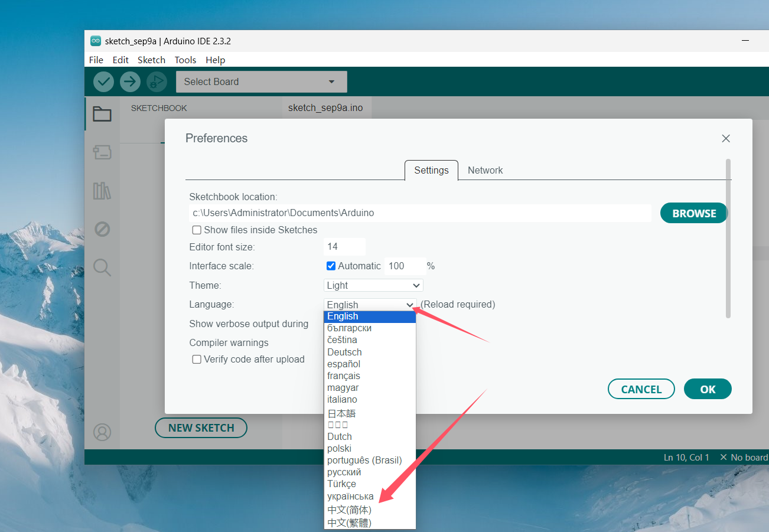Pick magyar from the language list
The height and width of the screenshot is (532, 769).
point(370,387)
